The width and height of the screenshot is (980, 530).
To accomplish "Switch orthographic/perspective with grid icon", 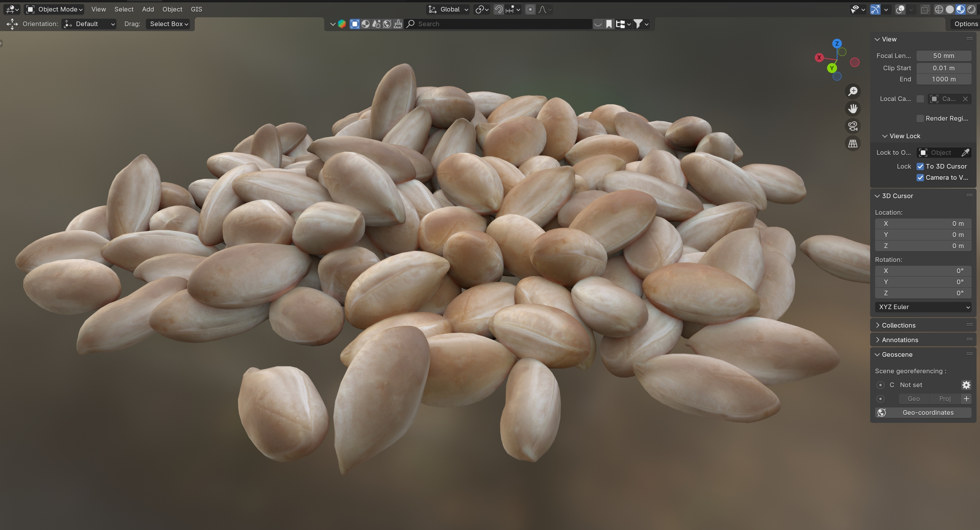I will [x=853, y=144].
